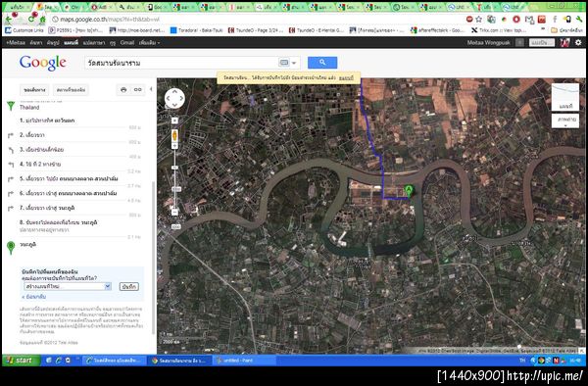Open the untitled - Paint taskbar item

tap(244, 361)
